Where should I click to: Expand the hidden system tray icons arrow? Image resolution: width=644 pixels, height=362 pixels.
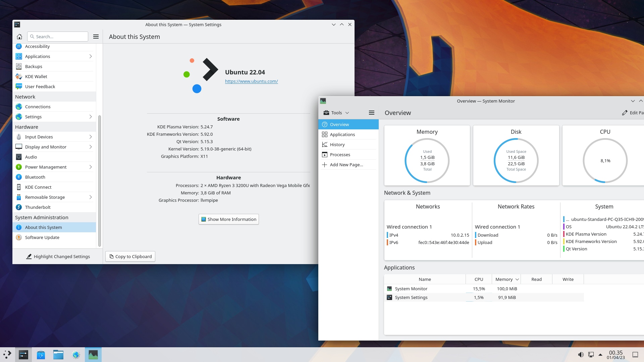pos(600,355)
